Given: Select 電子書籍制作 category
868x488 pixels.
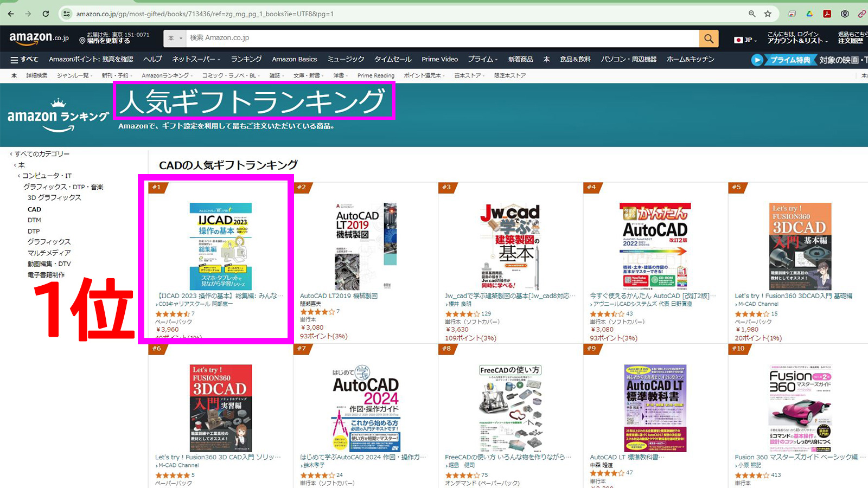Looking at the screenshot, I should pos(46,275).
